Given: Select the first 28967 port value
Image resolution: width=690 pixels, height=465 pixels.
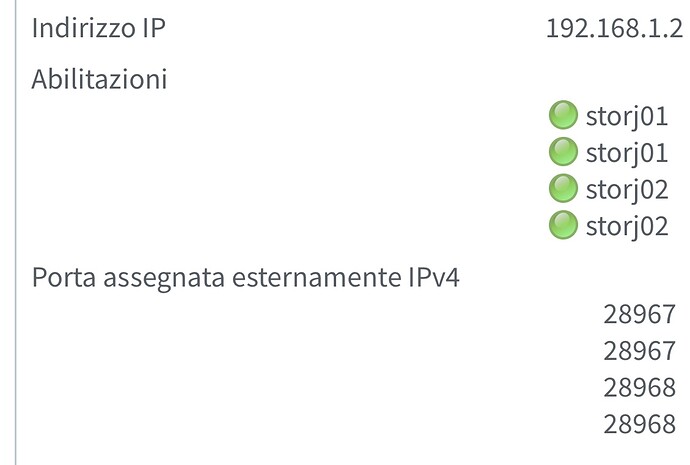Looking at the screenshot, I should click(639, 315).
